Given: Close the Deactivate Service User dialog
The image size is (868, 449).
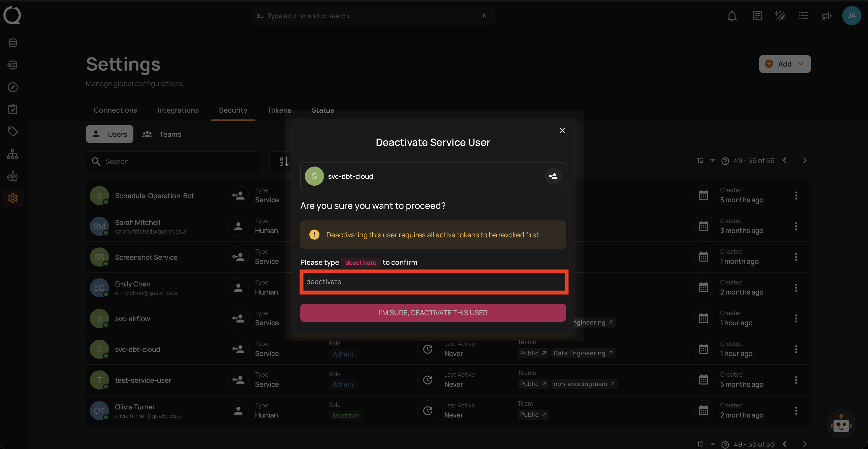Looking at the screenshot, I should (562, 130).
